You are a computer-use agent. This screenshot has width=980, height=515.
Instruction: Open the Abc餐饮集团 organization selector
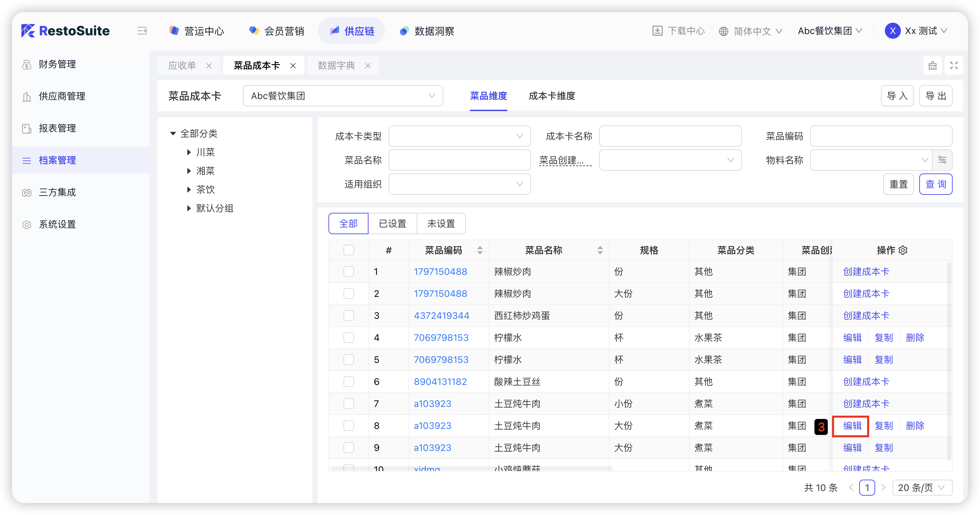tap(342, 96)
